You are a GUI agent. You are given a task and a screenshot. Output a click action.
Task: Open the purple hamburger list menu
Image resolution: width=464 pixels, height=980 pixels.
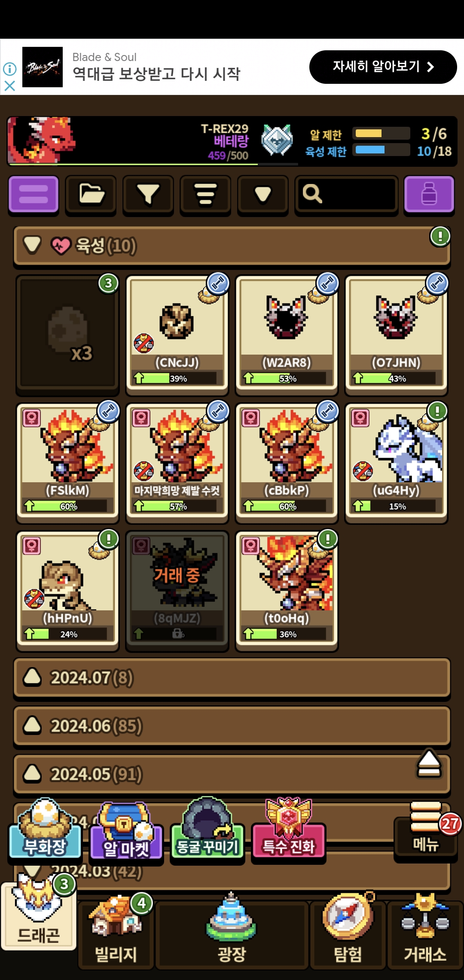(x=34, y=194)
